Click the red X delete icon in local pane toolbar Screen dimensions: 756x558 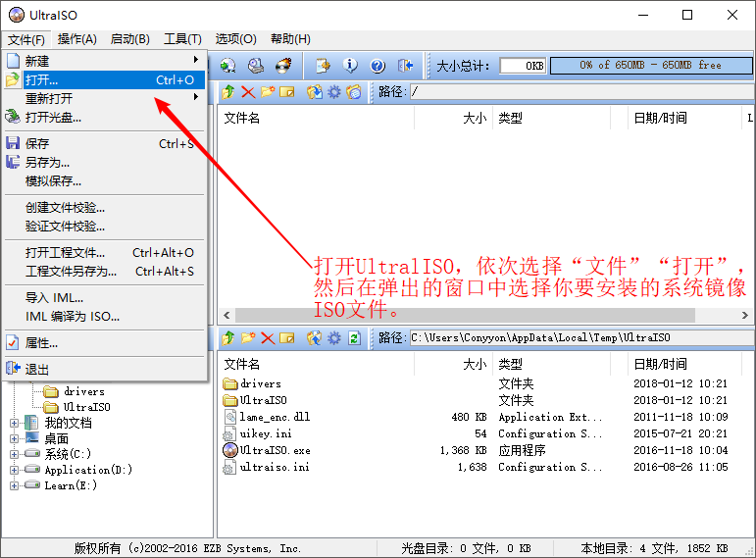(x=268, y=338)
